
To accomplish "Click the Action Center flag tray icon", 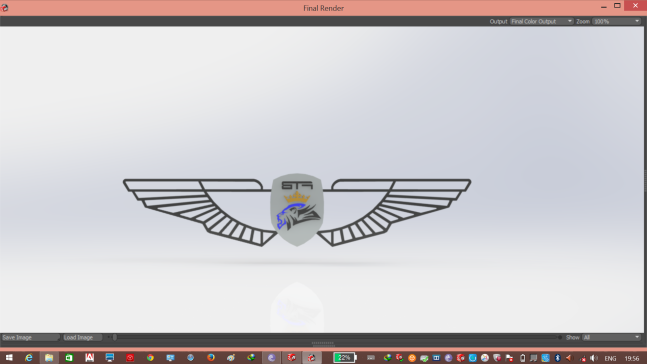I will [509, 358].
